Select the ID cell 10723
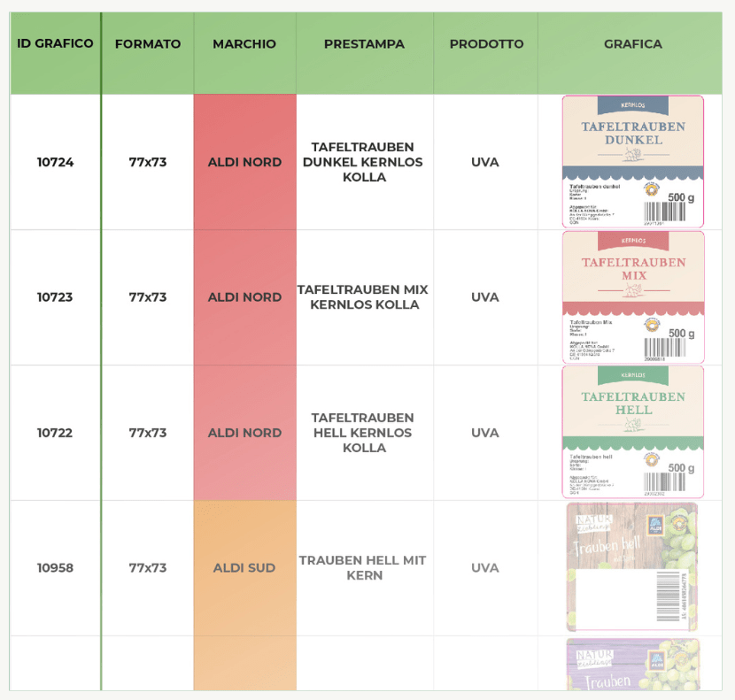This screenshot has height=700, width=735. click(x=55, y=297)
